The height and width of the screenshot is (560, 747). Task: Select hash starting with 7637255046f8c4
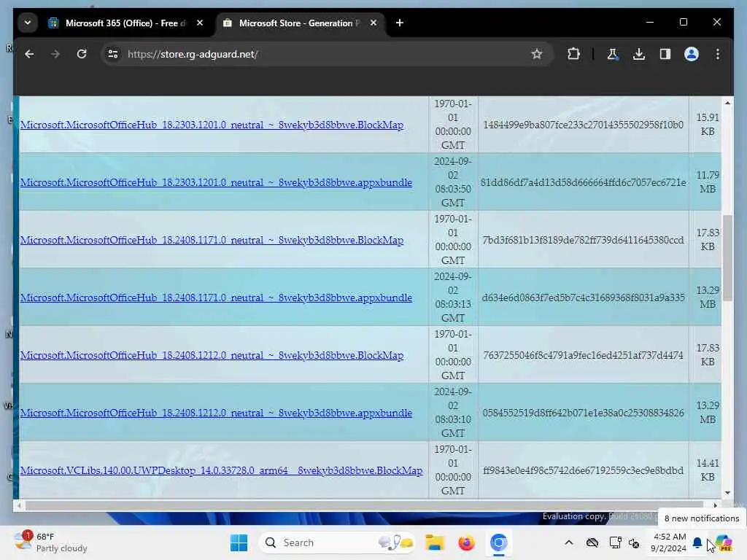pyautogui.click(x=583, y=355)
